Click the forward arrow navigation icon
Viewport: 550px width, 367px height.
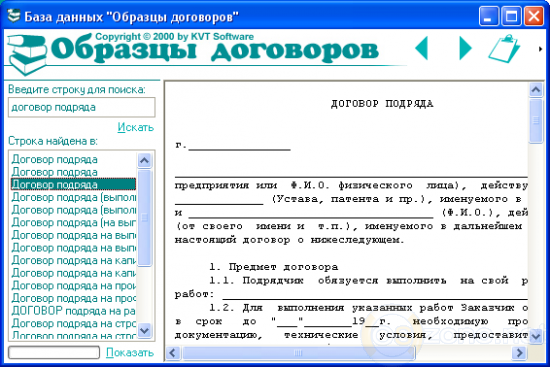coord(465,48)
